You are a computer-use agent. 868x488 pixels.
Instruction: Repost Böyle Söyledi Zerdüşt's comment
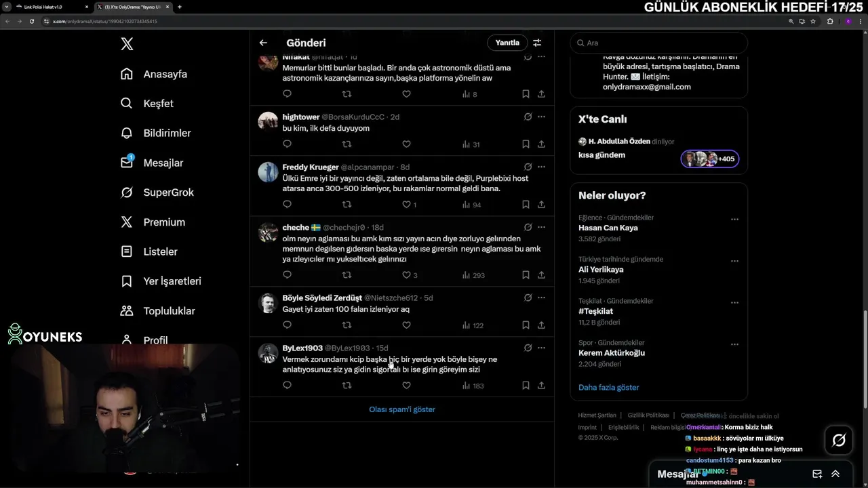point(347,325)
